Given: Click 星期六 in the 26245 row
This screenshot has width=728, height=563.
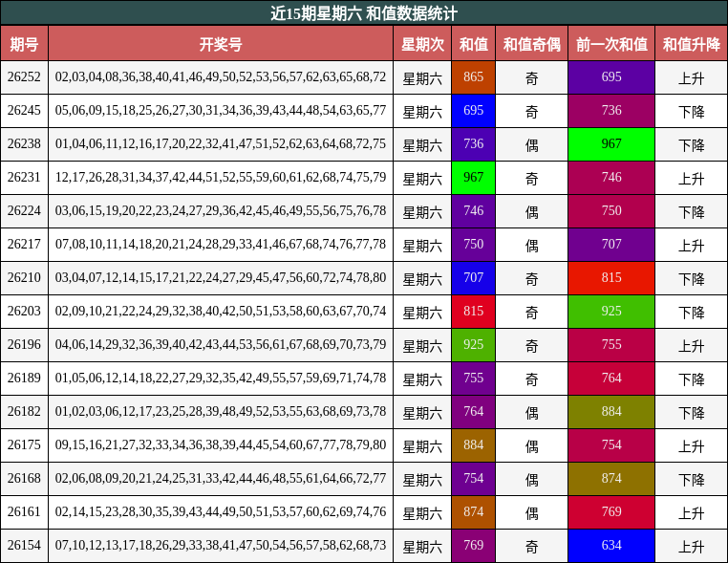Looking at the screenshot, I should coord(422,112).
